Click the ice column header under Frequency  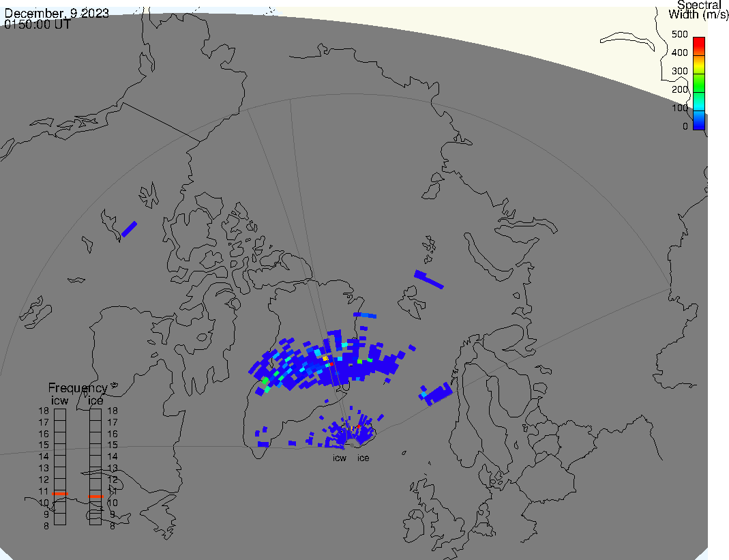[x=95, y=400]
